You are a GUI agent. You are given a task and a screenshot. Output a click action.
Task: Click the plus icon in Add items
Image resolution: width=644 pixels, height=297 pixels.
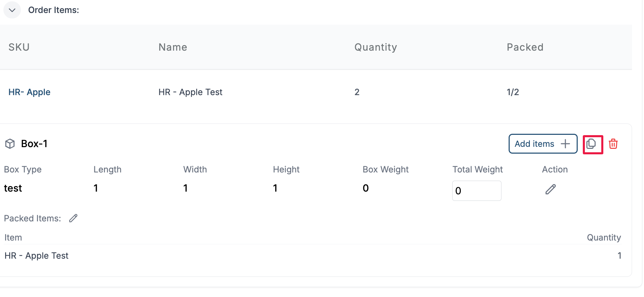pos(565,144)
